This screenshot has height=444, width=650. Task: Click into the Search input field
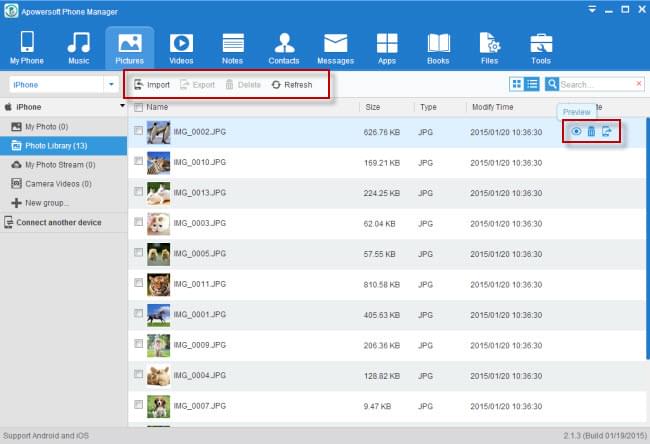click(596, 85)
